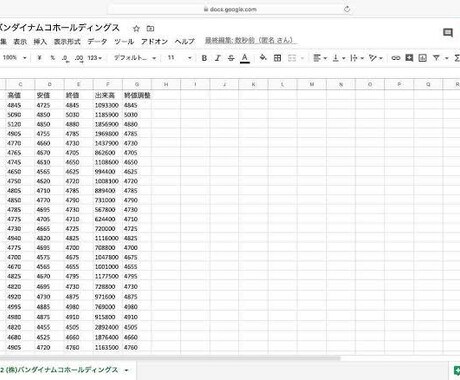This screenshot has height=380, width=460.
Task: Click the merge cells icon
Action: 292,58
